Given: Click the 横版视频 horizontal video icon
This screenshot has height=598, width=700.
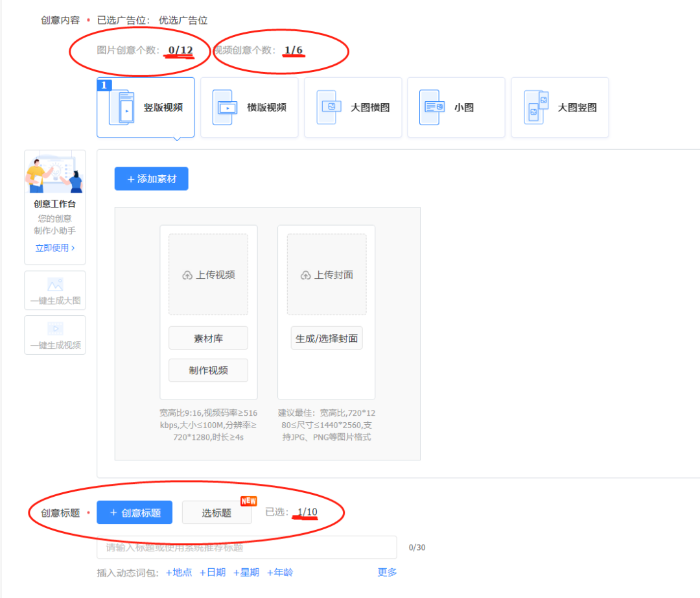Looking at the screenshot, I should [x=225, y=108].
